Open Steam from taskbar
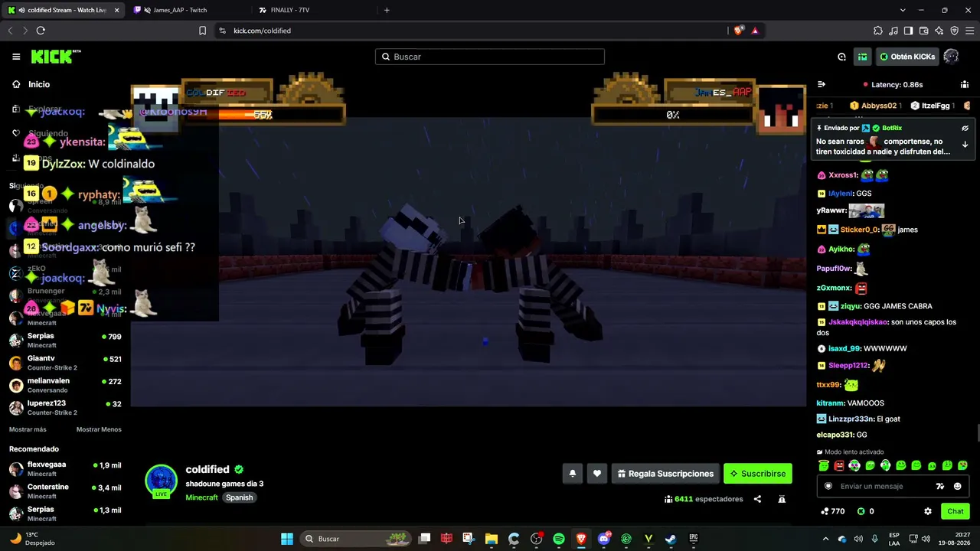This screenshot has height=551, width=980. pyautogui.click(x=671, y=539)
